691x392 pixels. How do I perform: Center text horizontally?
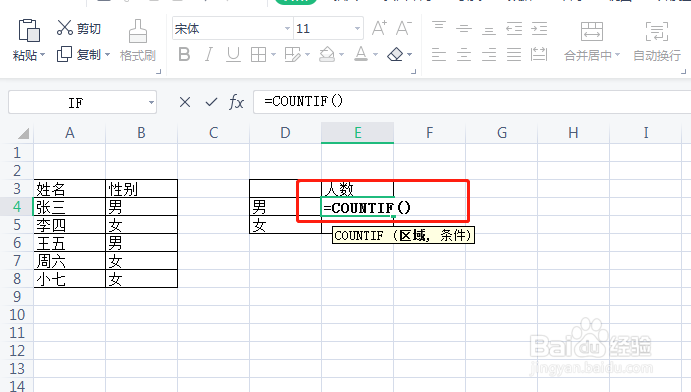(464, 55)
